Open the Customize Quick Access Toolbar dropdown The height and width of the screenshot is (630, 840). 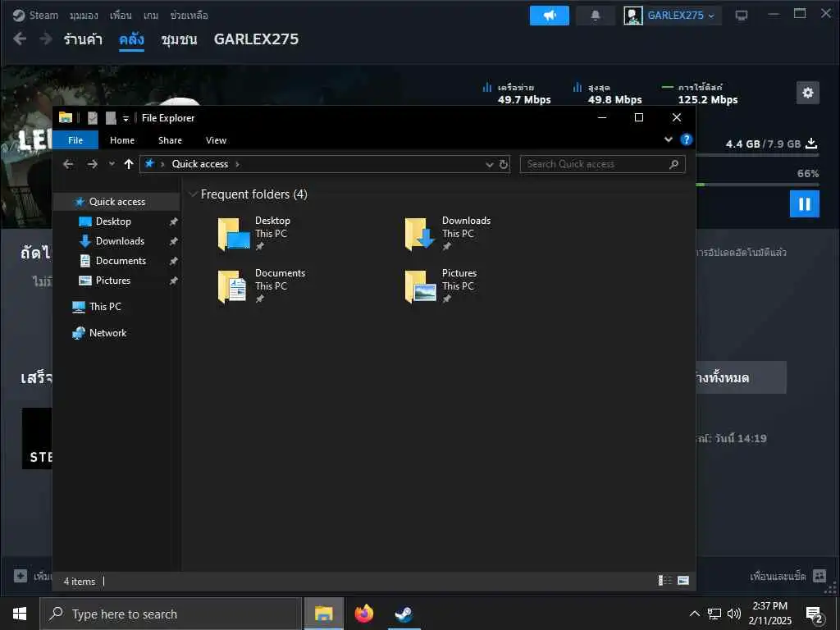click(x=126, y=118)
